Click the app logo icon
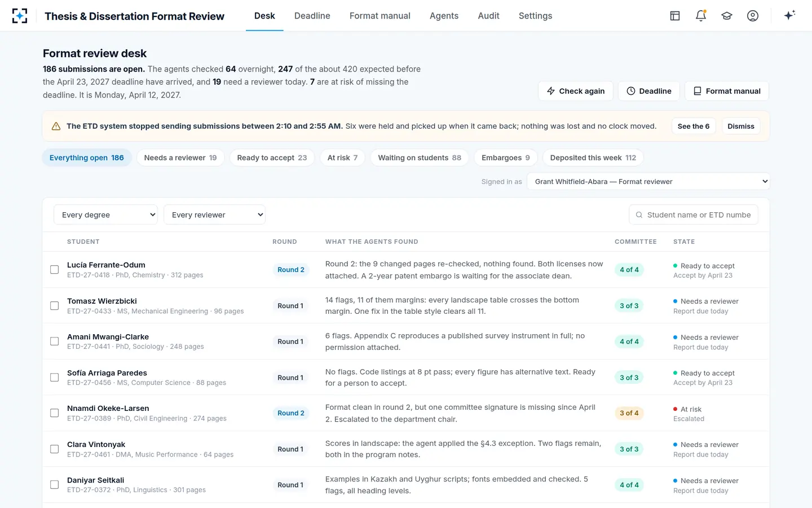 pos(20,16)
